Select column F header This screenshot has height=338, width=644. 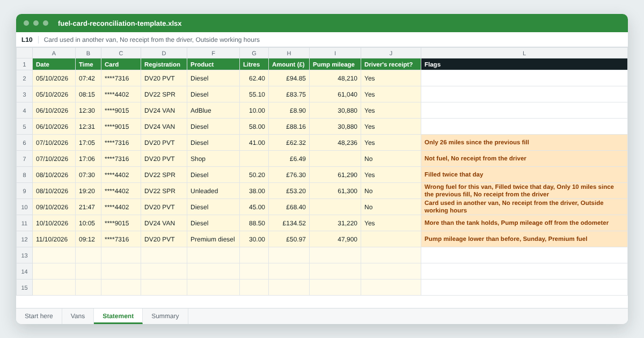[213, 53]
